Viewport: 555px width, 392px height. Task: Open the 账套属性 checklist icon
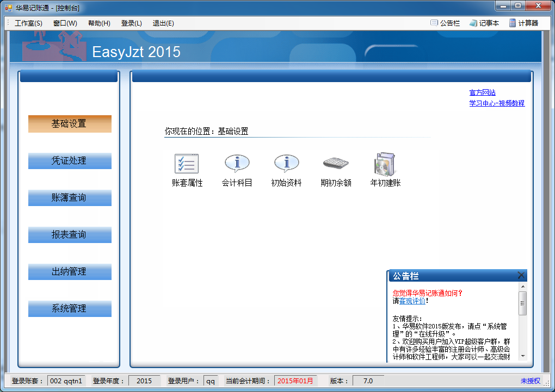point(187,164)
